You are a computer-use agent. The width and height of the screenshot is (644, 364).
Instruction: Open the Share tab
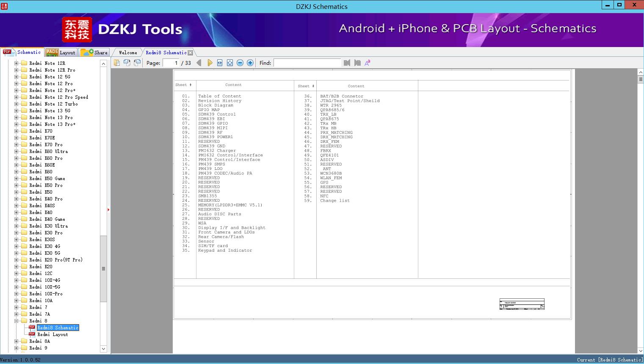[x=94, y=53]
